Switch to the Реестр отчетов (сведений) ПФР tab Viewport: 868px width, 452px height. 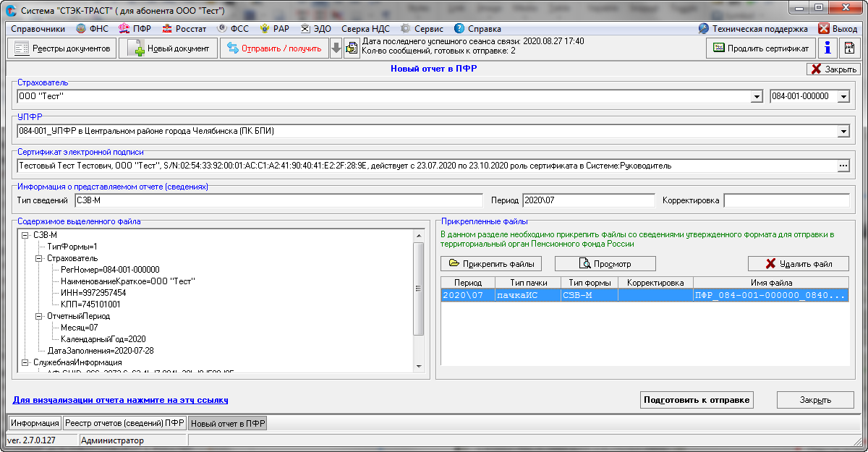pos(124,423)
